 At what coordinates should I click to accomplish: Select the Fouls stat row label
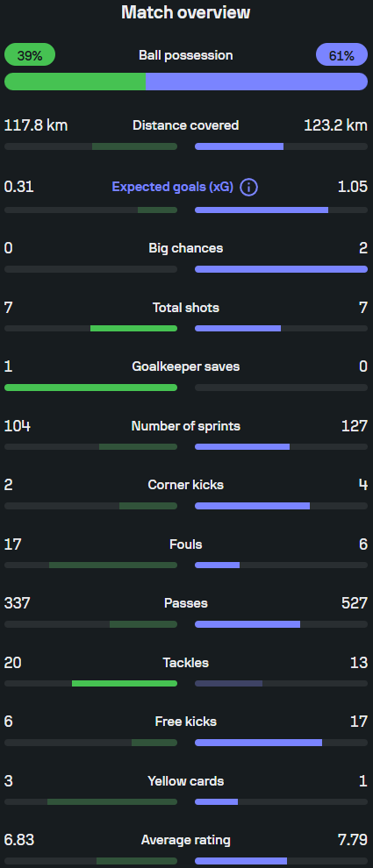pyautogui.click(x=186, y=544)
